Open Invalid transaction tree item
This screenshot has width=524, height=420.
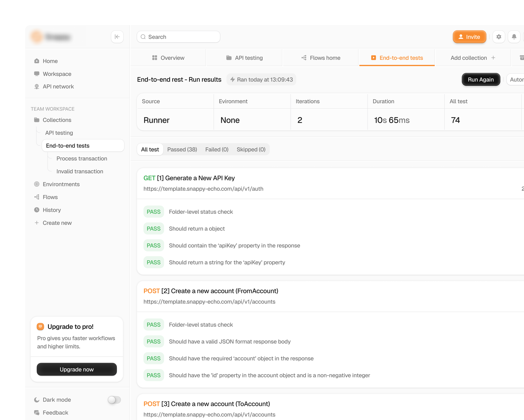80,171
